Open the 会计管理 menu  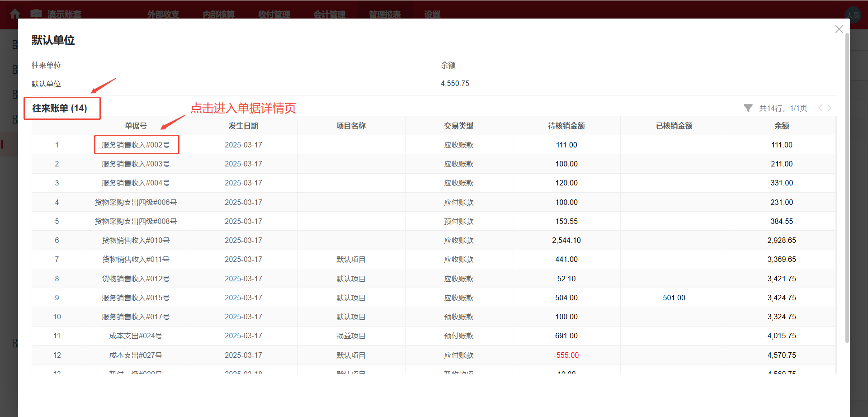[330, 14]
